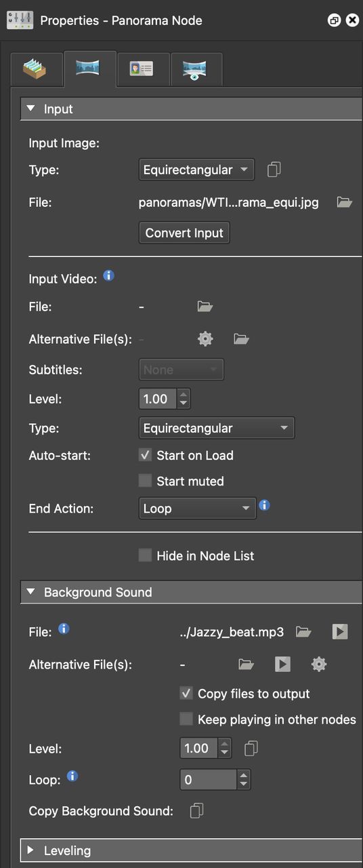Click the ../Jazzy_beat.mp3 file name
The height and width of the screenshot is (868, 363).
[232, 632]
